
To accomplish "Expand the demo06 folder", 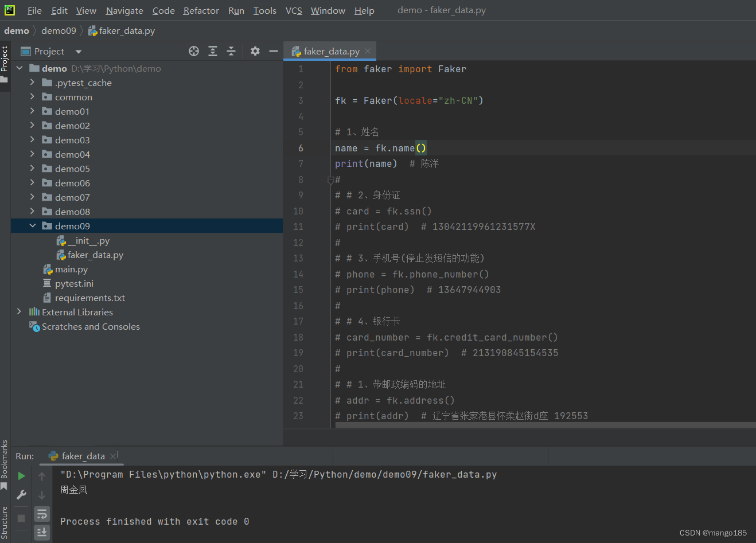I will tap(32, 183).
